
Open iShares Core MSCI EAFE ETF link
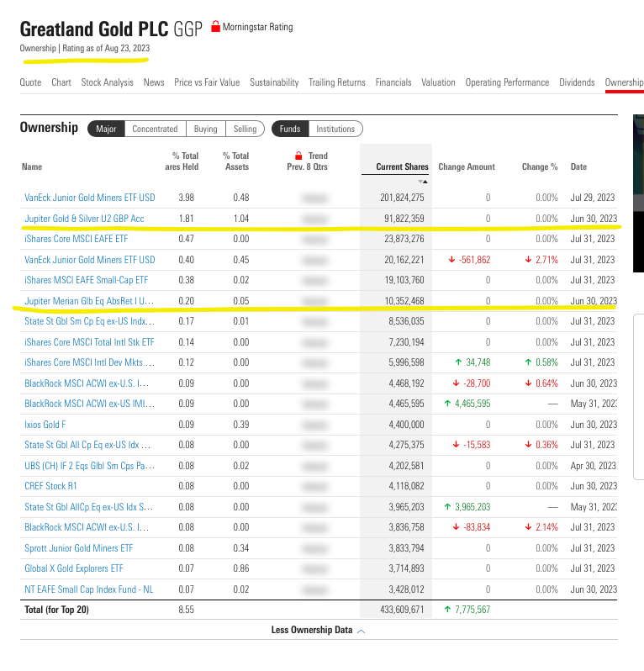[77, 239]
